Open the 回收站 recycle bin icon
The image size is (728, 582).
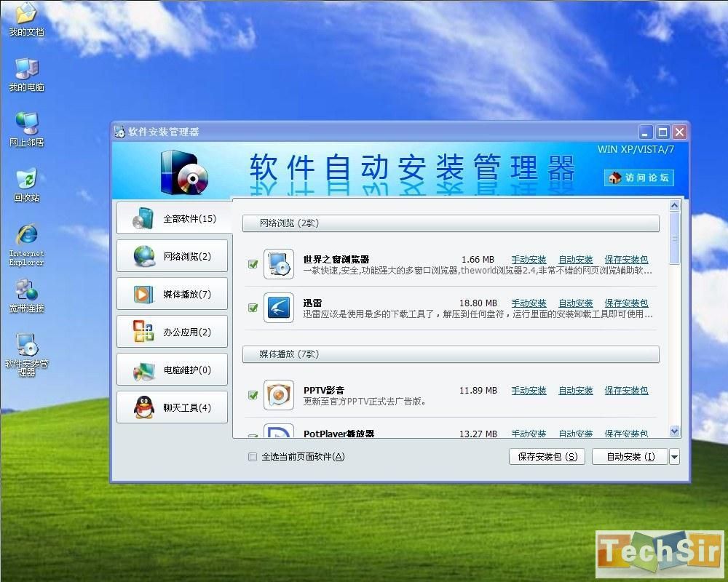(26, 179)
